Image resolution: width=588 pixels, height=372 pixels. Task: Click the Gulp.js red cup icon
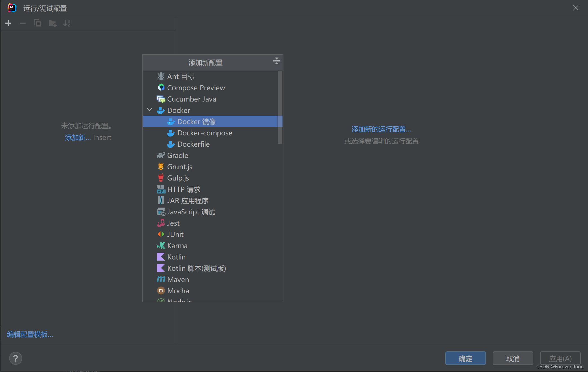point(161,178)
